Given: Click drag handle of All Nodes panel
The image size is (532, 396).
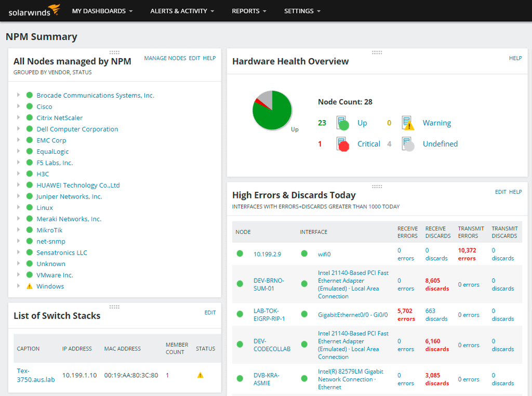Looking at the screenshot, I should click(x=114, y=52).
